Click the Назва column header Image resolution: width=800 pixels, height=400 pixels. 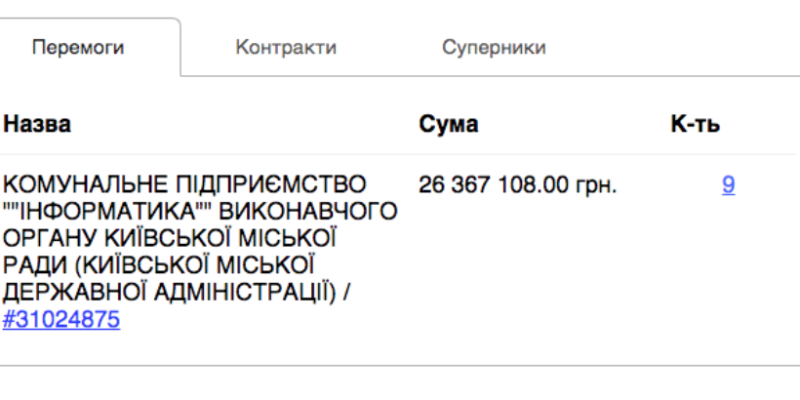(x=37, y=125)
